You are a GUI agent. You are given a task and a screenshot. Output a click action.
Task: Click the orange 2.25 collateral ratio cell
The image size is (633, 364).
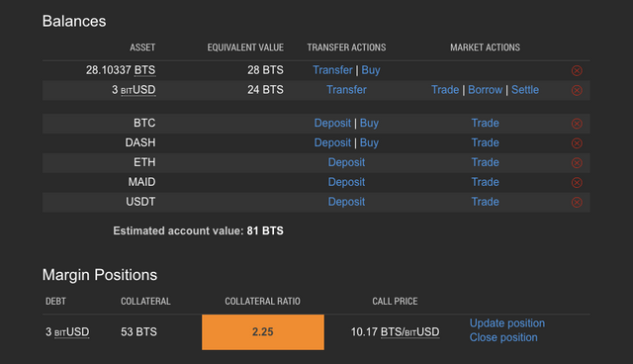[263, 332]
